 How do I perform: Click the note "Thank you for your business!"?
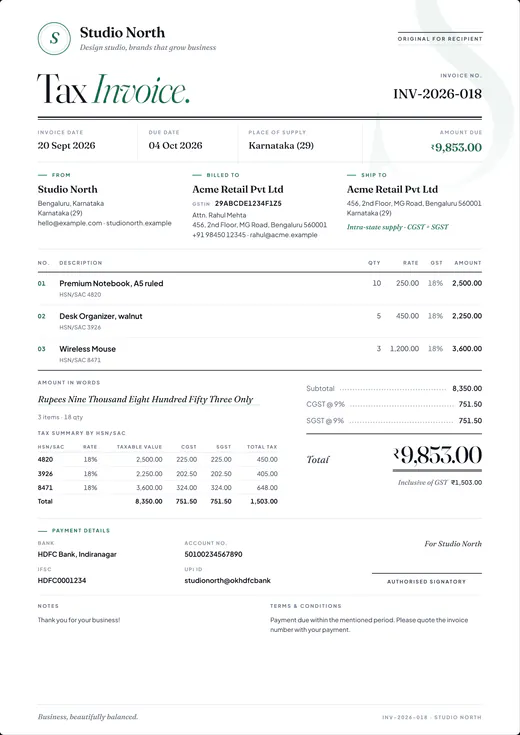click(x=79, y=620)
